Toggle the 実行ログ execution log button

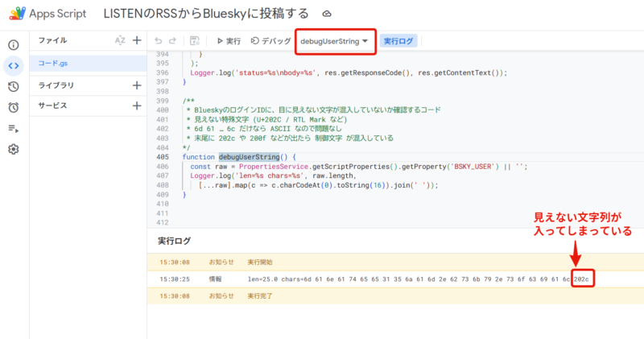pyautogui.click(x=398, y=40)
